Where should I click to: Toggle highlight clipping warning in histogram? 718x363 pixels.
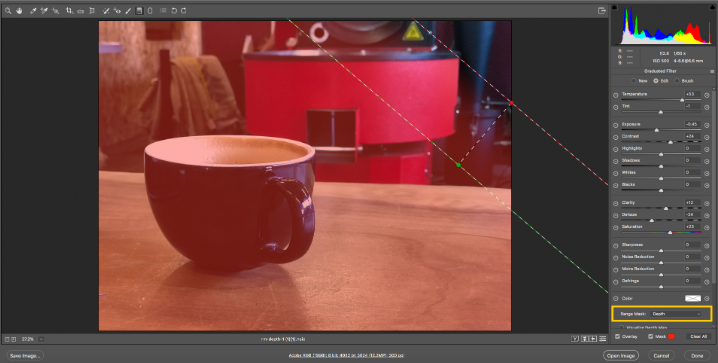point(712,7)
